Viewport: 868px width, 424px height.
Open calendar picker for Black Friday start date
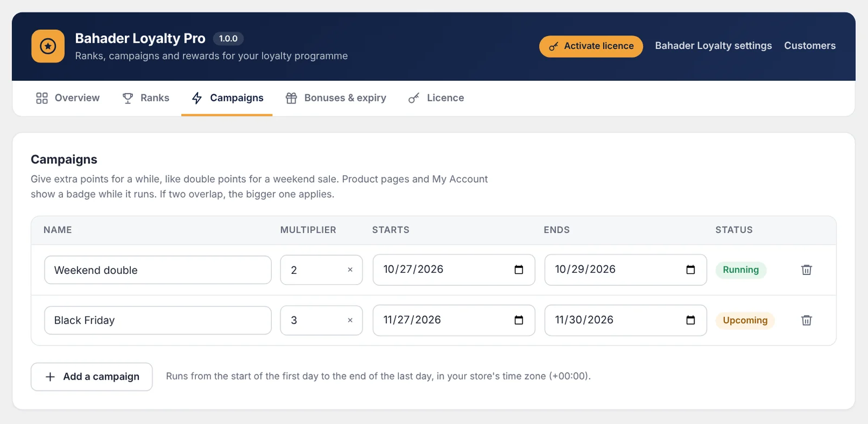pyautogui.click(x=519, y=320)
